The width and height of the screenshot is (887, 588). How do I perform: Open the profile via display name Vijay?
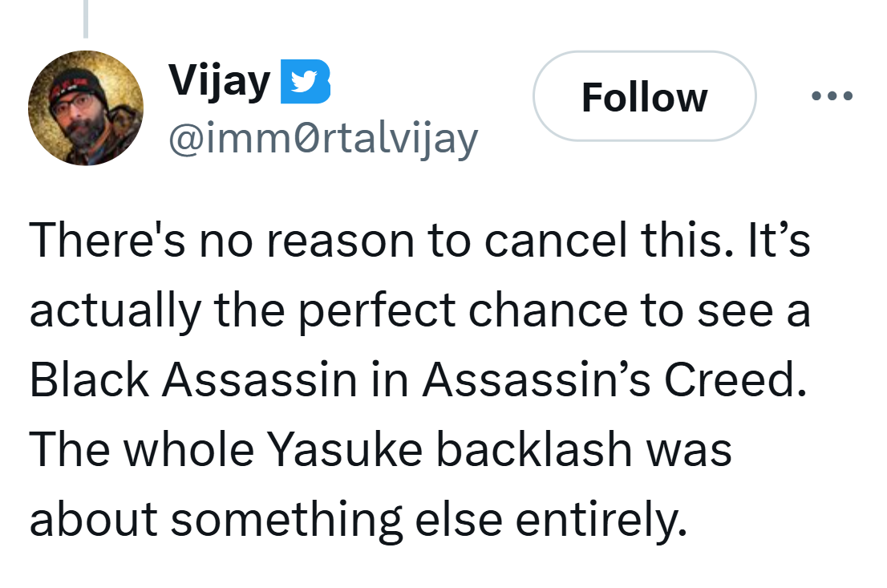click(x=219, y=80)
